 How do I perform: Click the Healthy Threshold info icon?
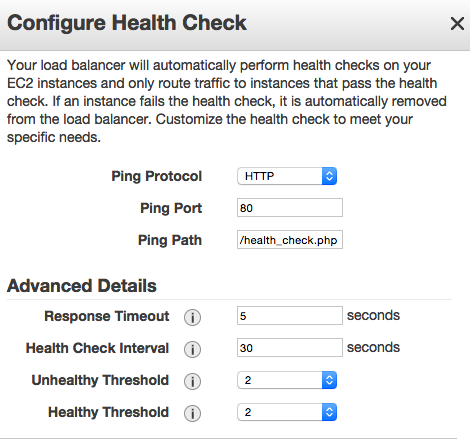tap(192, 413)
